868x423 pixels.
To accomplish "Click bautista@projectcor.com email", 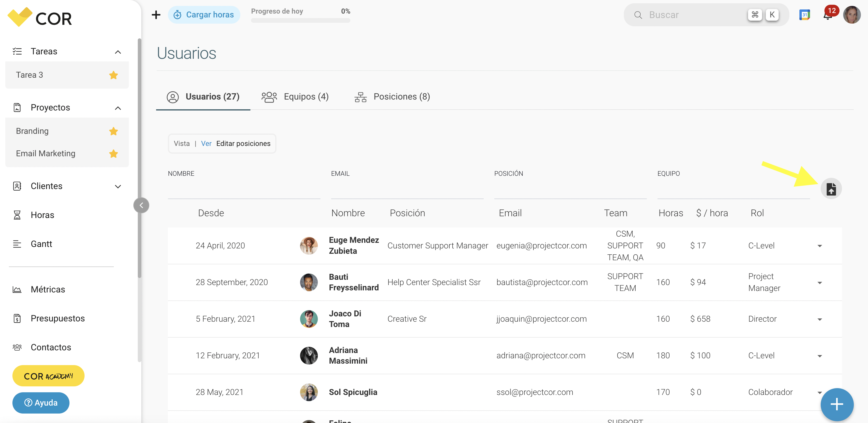I will [x=542, y=282].
